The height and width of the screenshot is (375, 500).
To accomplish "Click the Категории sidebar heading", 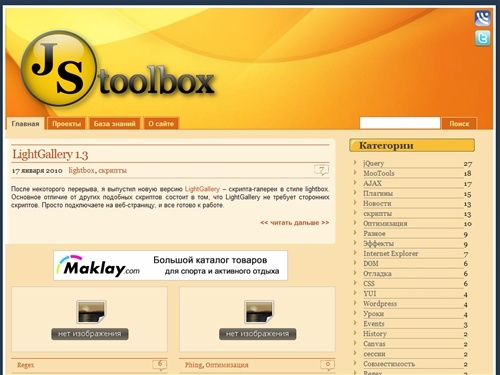I will pyautogui.click(x=412, y=145).
